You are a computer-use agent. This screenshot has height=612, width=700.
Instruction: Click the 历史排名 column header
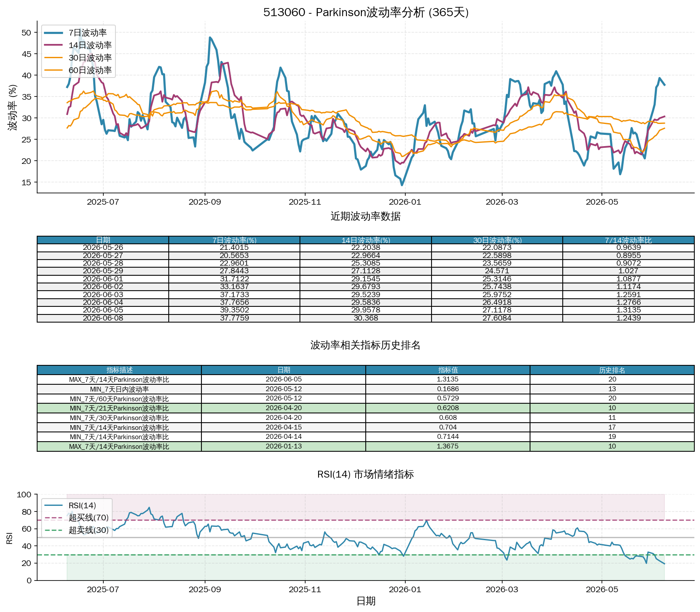pyautogui.click(x=612, y=370)
